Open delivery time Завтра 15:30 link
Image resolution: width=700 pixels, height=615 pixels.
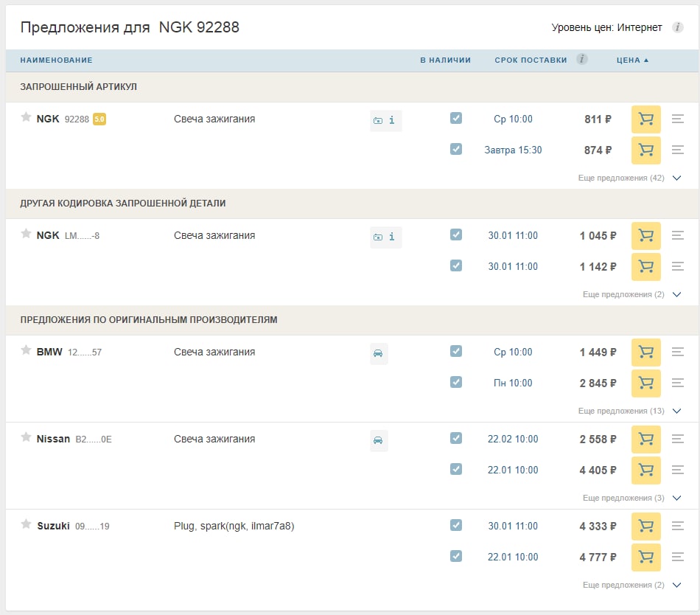click(513, 150)
